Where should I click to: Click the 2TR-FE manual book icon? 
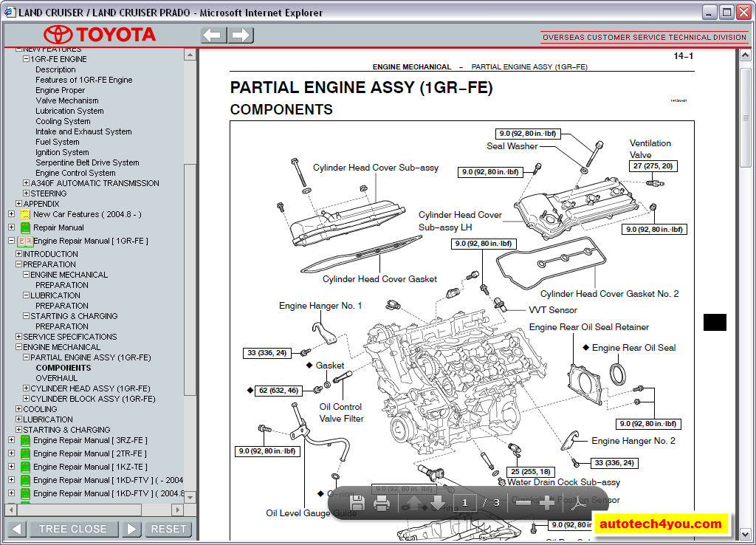coord(26,454)
